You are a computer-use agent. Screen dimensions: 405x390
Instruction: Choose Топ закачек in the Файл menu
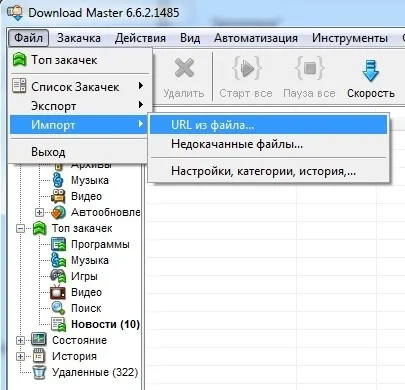pos(79,60)
